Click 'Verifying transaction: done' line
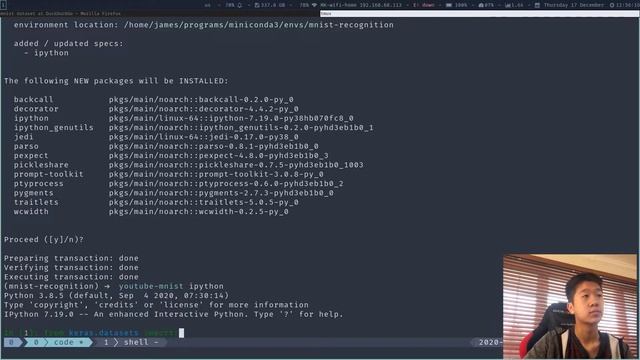The height and width of the screenshot is (360, 640). tap(71, 268)
